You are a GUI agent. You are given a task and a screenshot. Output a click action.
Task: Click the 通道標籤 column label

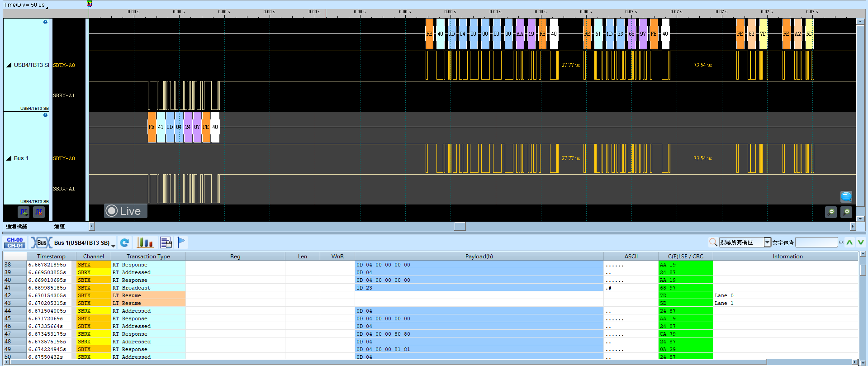pos(17,226)
